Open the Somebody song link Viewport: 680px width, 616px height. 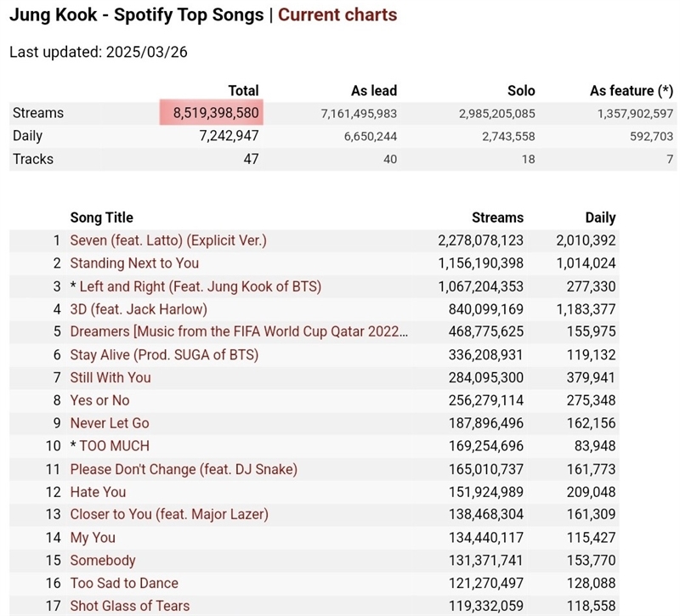(x=103, y=561)
